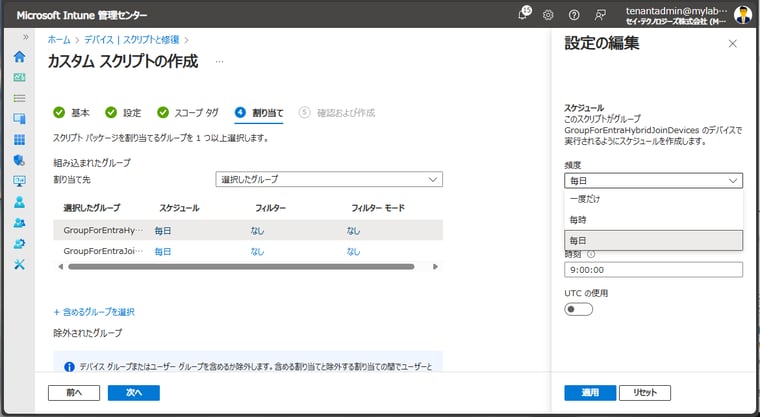The image size is (760, 417).
Task: Click the スケジュール column header
Action: [179, 208]
